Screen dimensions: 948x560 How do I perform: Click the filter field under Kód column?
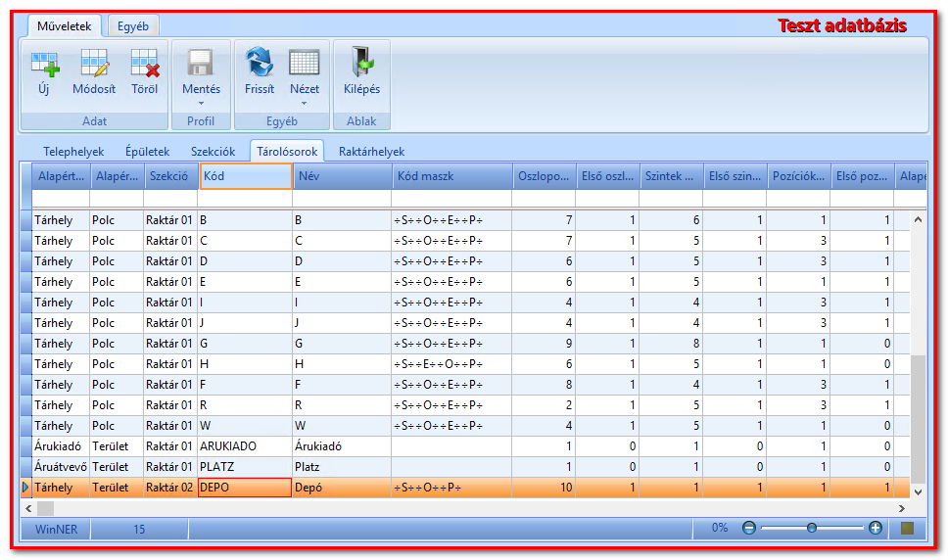pyautogui.click(x=246, y=198)
